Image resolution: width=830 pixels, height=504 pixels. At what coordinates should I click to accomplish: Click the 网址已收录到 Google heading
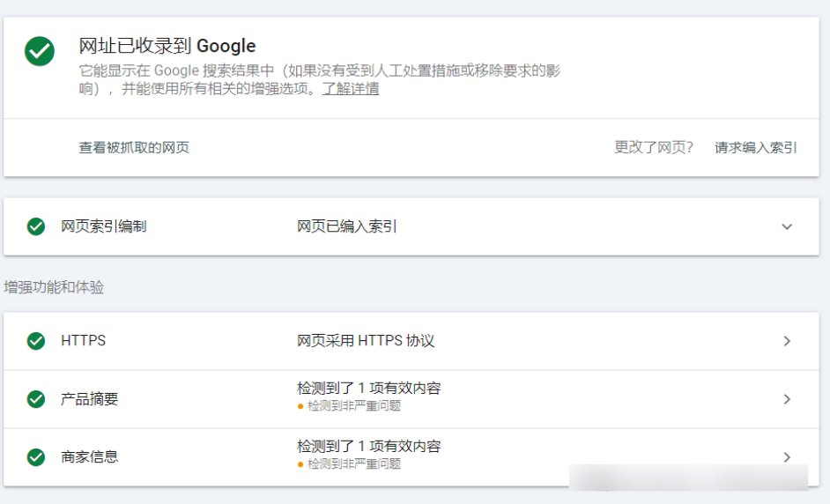tap(167, 47)
